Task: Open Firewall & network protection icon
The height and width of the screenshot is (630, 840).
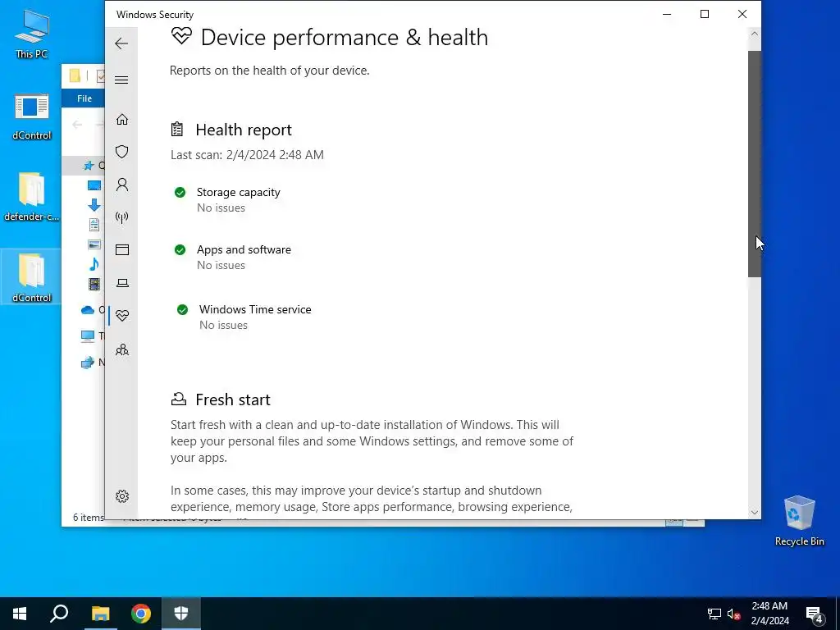Action: pos(122,217)
